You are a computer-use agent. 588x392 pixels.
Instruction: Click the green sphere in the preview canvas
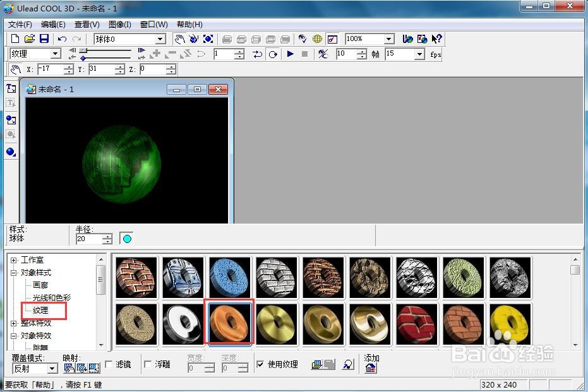pos(121,164)
